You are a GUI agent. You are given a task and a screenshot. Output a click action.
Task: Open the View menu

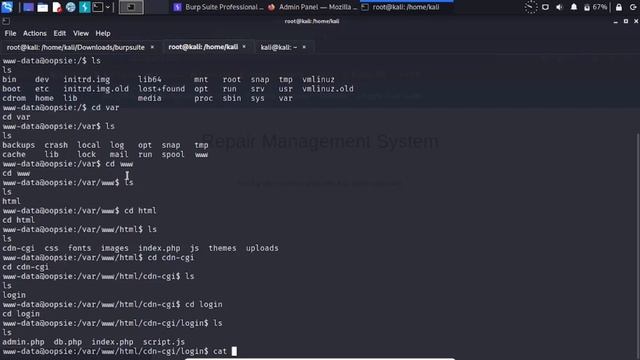coord(81,33)
